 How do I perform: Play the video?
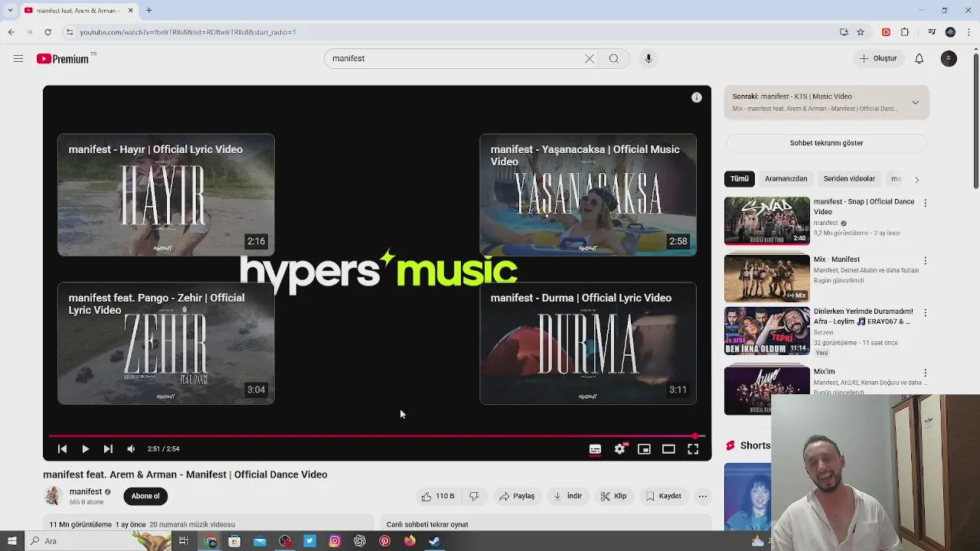click(x=85, y=449)
